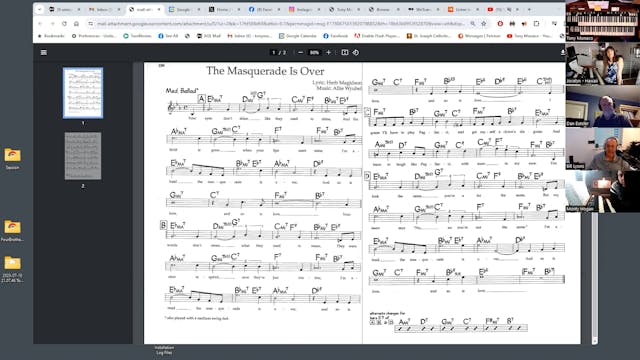Switch to the Facebook tab

[264, 9]
